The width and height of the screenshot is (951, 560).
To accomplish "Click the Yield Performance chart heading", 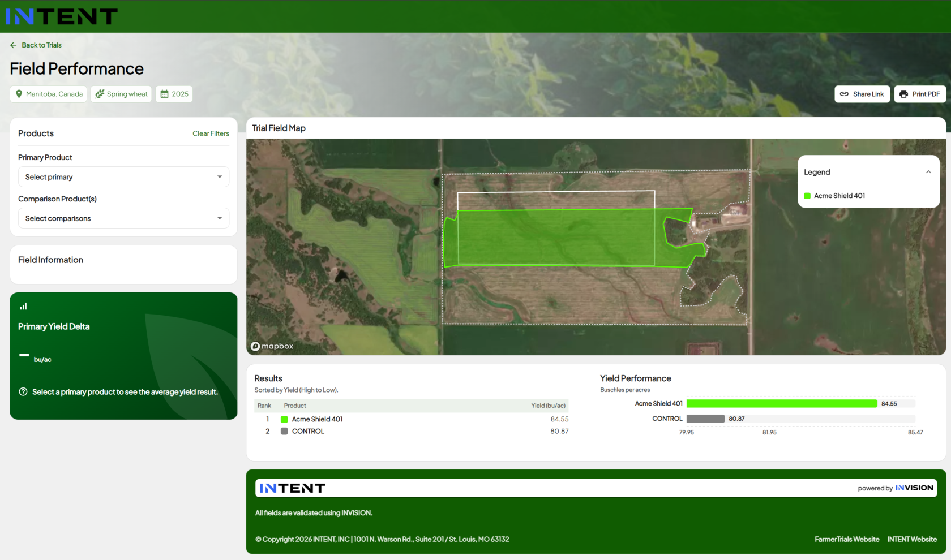I will point(636,378).
